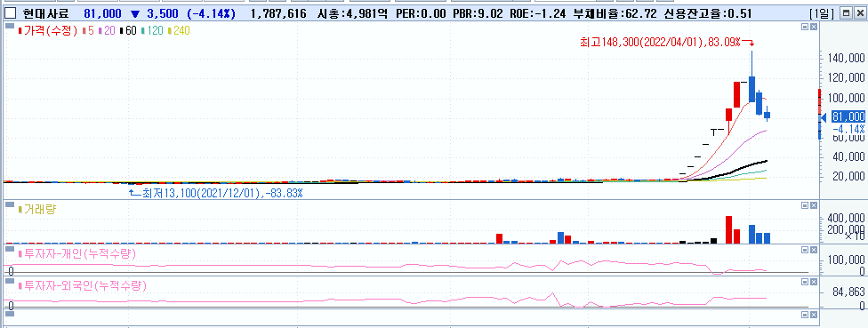Open the 투자자-개인 panel's top-left handle icon

(9, 249)
